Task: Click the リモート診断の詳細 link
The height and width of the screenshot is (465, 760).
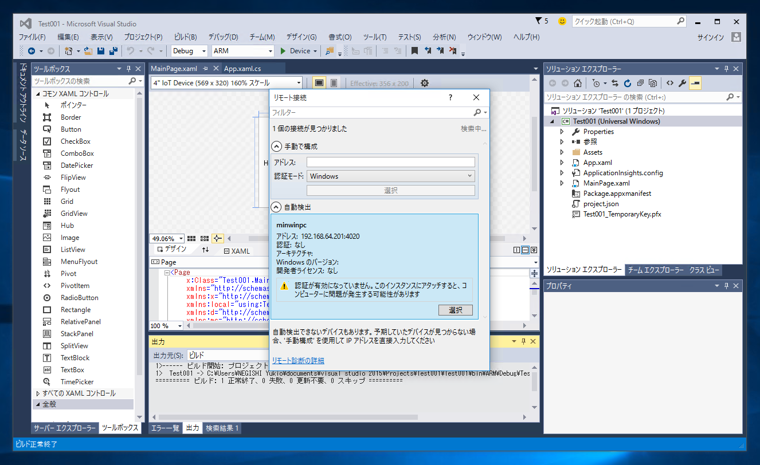Action: [298, 360]
